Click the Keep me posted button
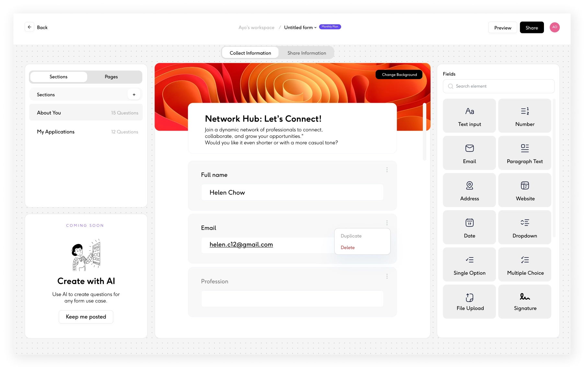 pyautogui.click(x=86, y=317)
